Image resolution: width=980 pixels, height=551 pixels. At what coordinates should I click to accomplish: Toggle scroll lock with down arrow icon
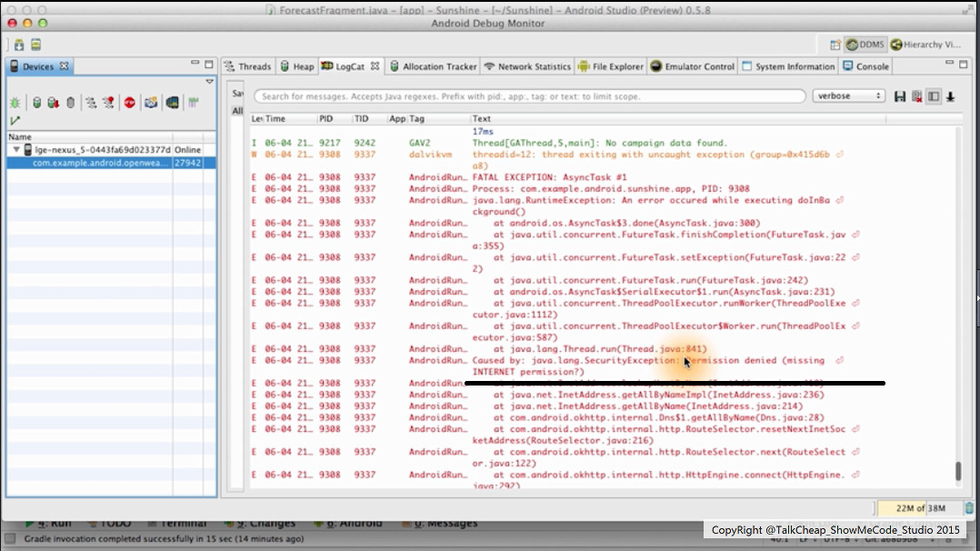[x=951, y=96]
